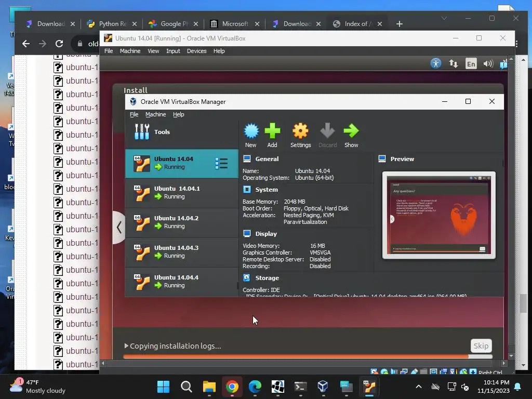
Task: Open View menu of Ubuntu VM window
Action: pos(153,51)
